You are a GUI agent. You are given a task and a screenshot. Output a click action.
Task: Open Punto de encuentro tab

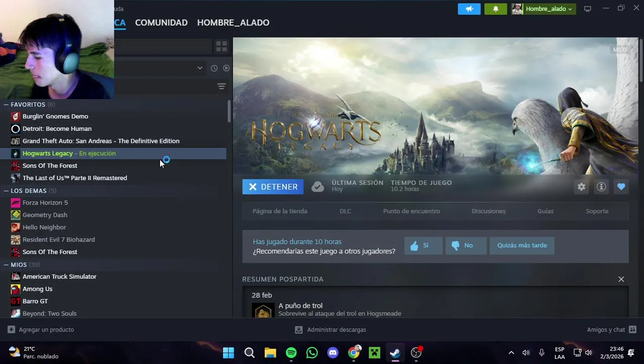[411, 211]
